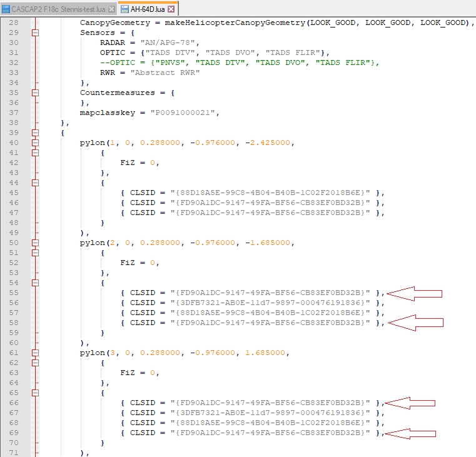Click line number 55 in the margin
Viewport: 476px width, 457px height.
click(x=14, y=293)
